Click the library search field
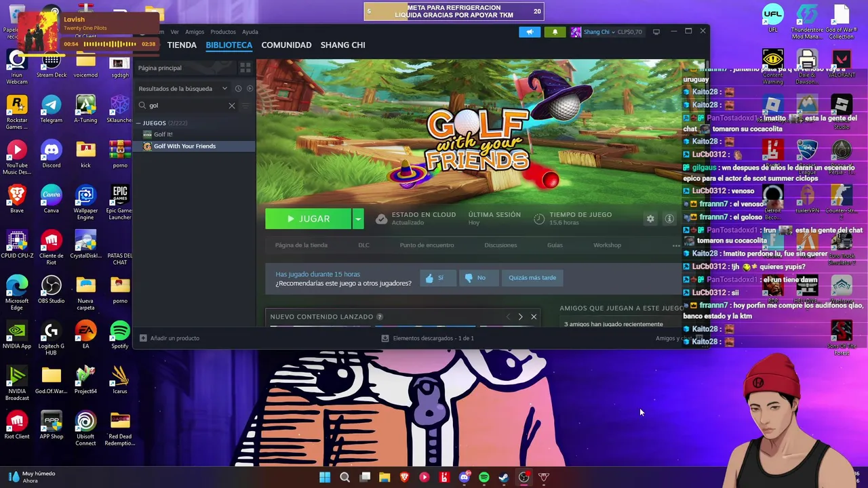Image resolution: width=868 pixels, height=488 pixels. point(186,106)
